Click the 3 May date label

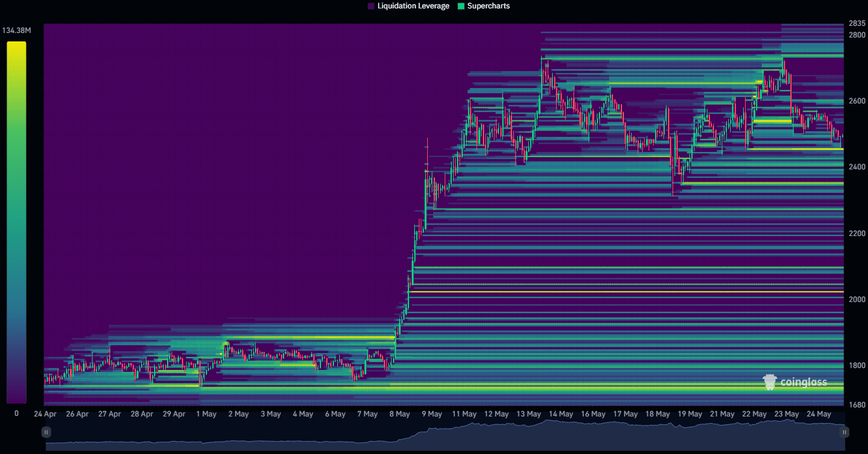point(271,414)
